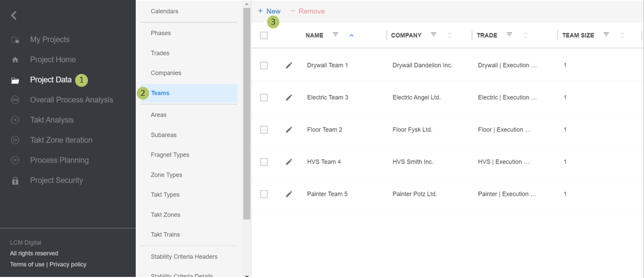This screenshot has width=644, height=278.
Task: Click the New button to add team
Action: click(269, 11)
